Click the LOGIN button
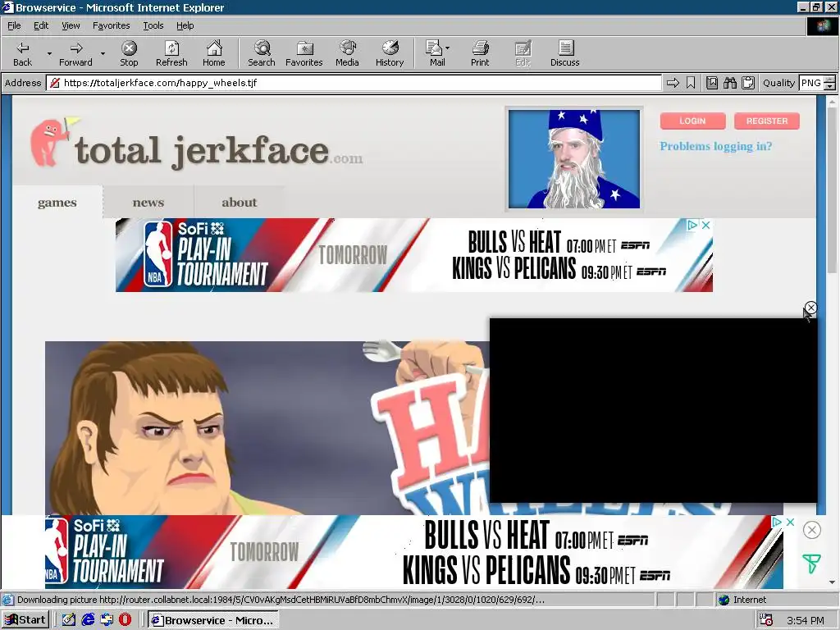The height and width of the screenshot is (630, 840). pos(692,121)
